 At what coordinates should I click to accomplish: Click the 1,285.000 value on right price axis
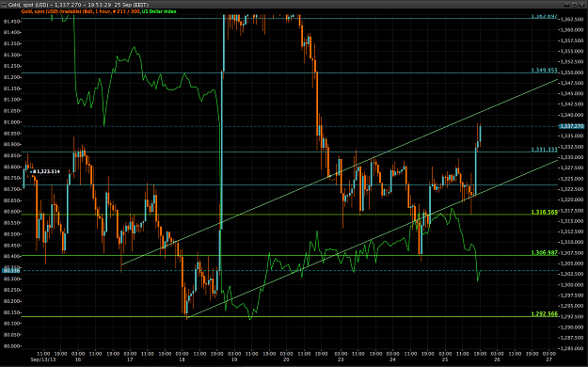[573, 348]
